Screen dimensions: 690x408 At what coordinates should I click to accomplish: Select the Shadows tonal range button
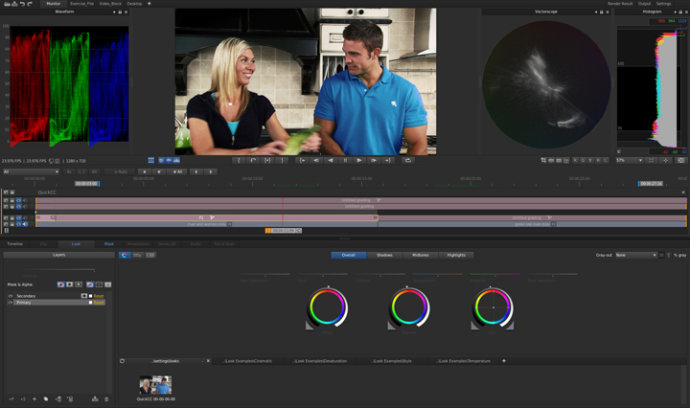(384, 255)
